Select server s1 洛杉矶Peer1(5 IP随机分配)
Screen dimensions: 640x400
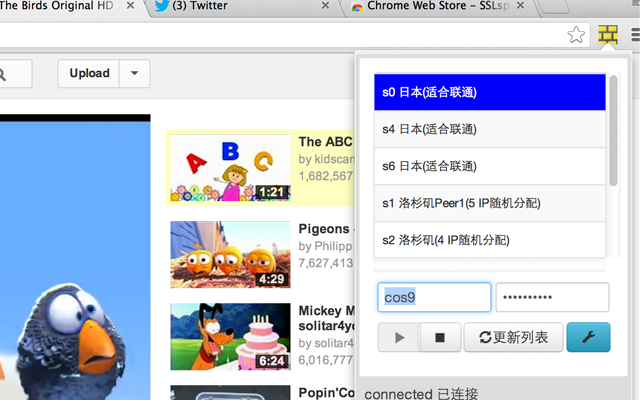coord(489,203)
